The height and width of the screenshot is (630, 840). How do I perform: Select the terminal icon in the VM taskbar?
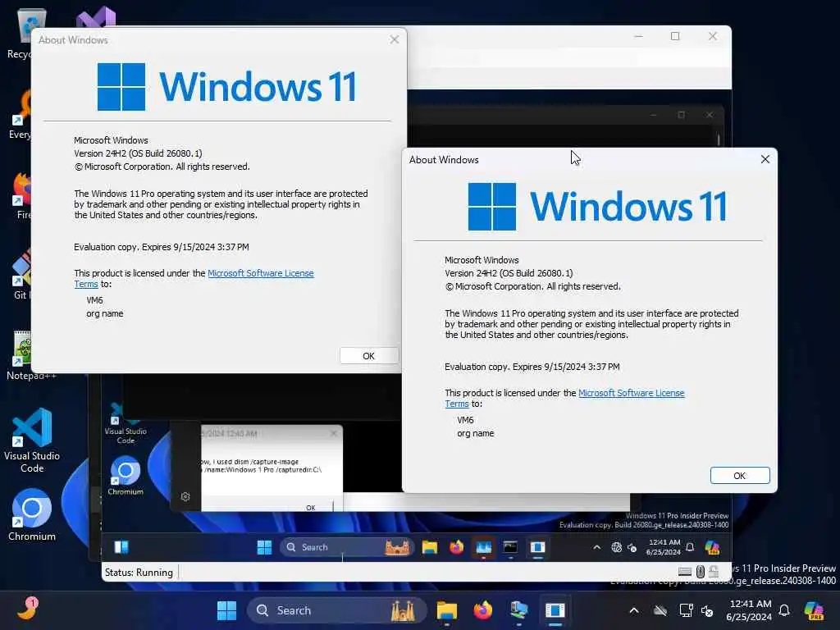(x=510, y=547)
